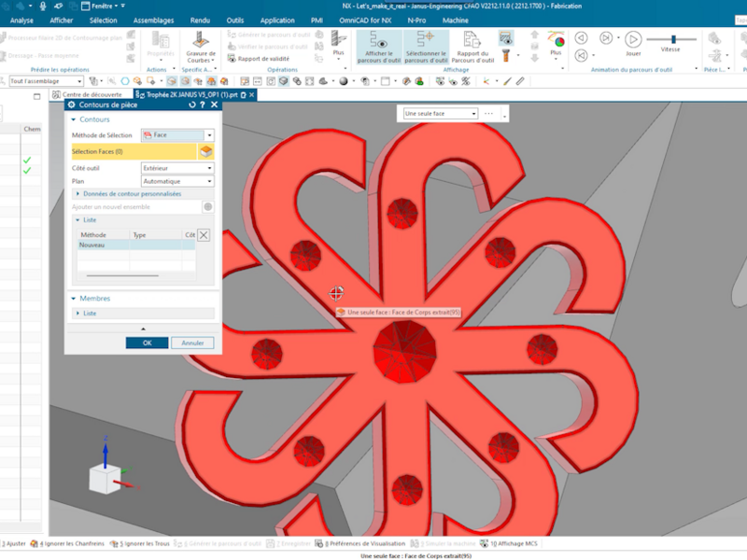Toggle Sélectionner le parcours d'outil

coord(426,47)
